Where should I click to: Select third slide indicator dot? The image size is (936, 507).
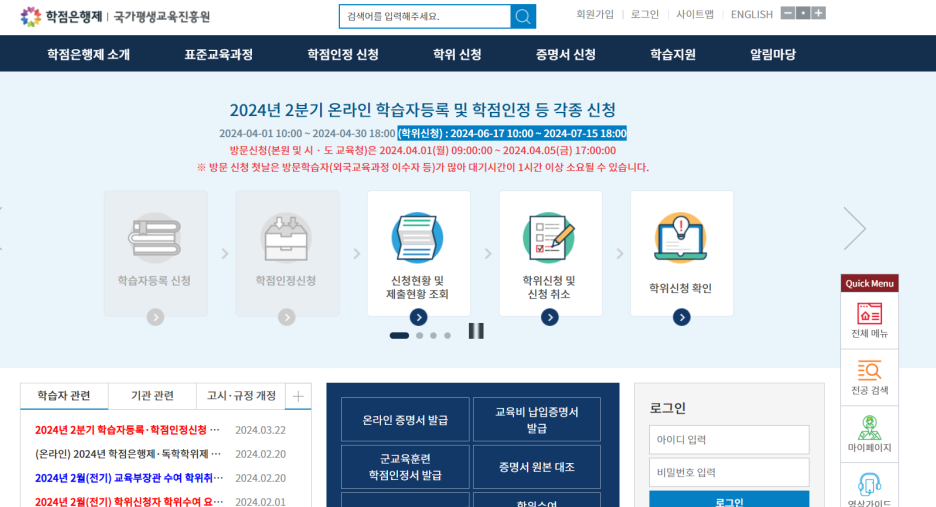pos(433,336)
